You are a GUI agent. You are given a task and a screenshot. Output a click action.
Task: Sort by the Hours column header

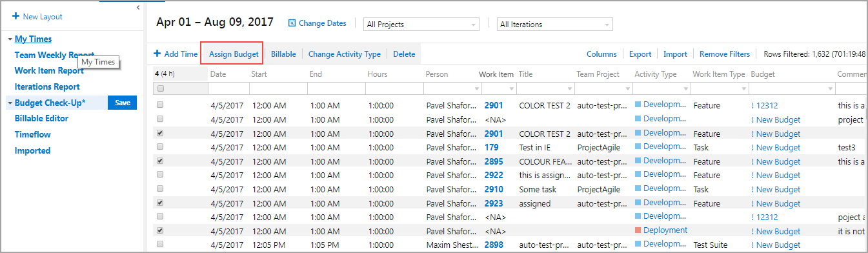tap(378, 74)
